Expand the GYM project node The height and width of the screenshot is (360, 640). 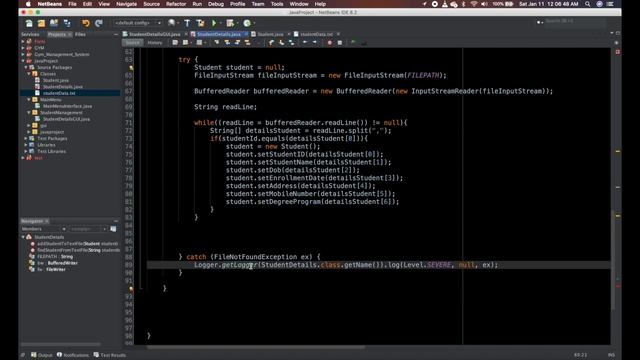23,48
